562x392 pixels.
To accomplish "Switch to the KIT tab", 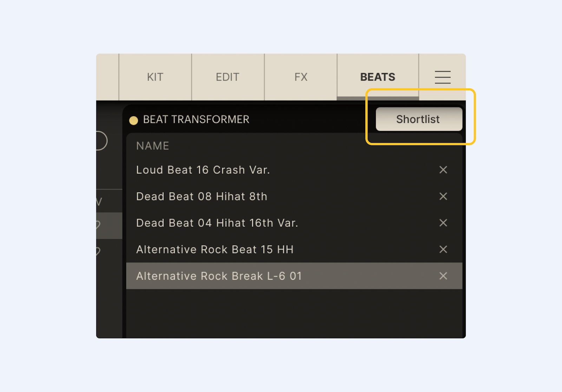I will (155, 77).
